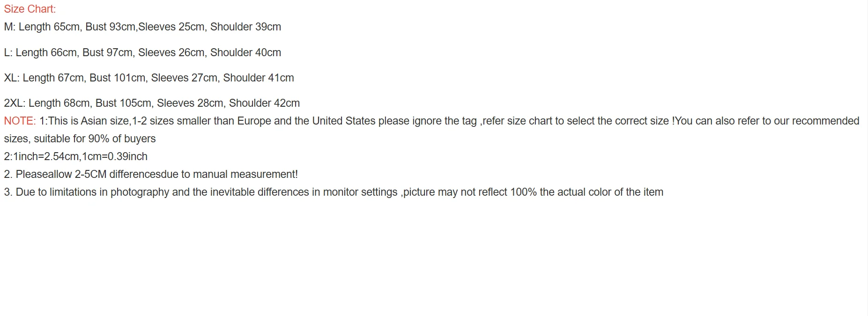Click the "2XL: Length 68cm" text
This screenshot has width=868, height=316.
coord(47,103)
